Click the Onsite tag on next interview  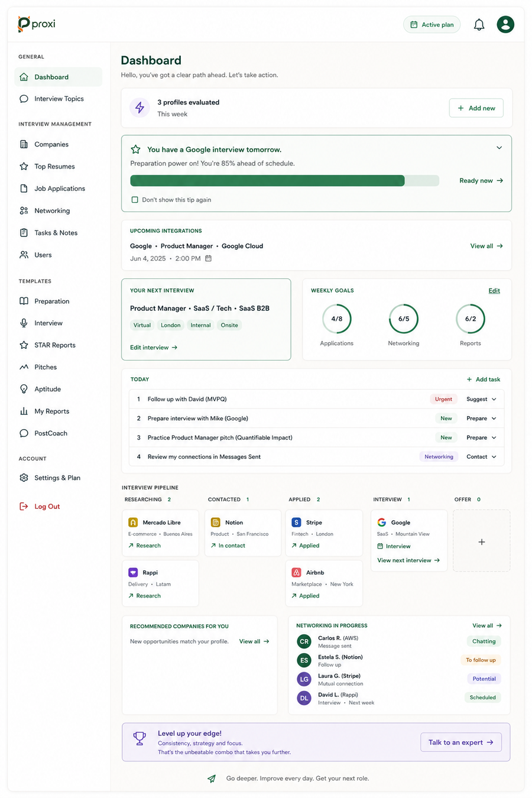point(229,325)
